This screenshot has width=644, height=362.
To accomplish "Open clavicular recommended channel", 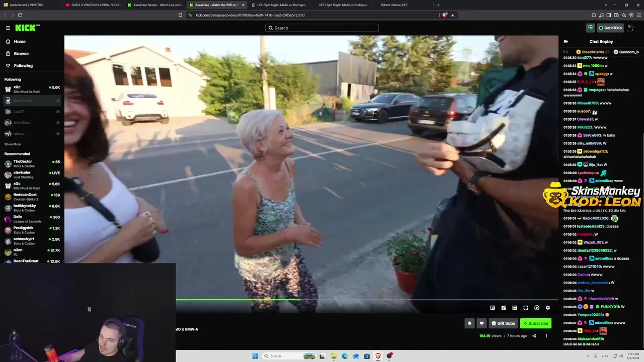I will click(x=32, y=175).
